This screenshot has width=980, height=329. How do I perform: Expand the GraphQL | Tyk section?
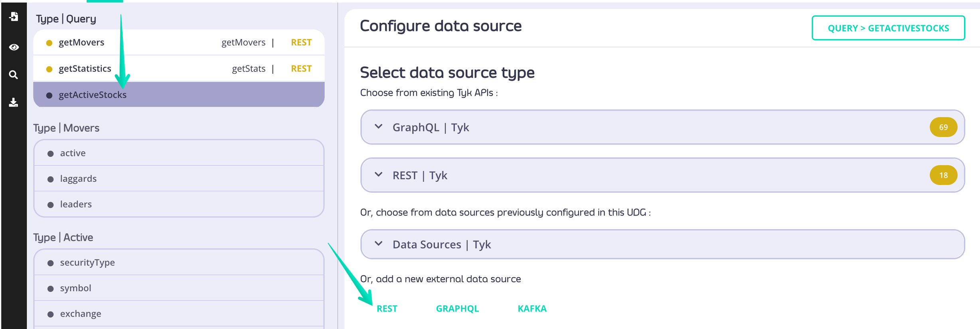pyautogui.click(x=379, y=127)
